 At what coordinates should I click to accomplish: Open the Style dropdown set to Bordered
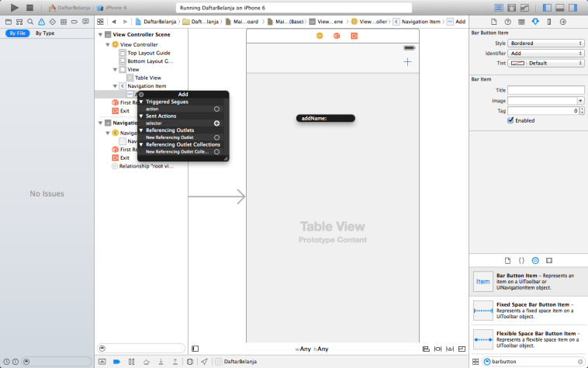click(545, 43)
